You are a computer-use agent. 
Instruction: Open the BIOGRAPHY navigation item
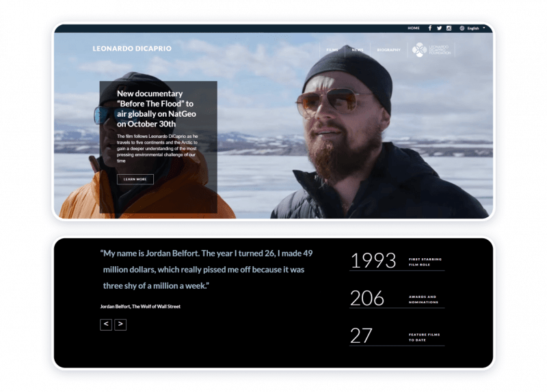[x=388, y=50]
